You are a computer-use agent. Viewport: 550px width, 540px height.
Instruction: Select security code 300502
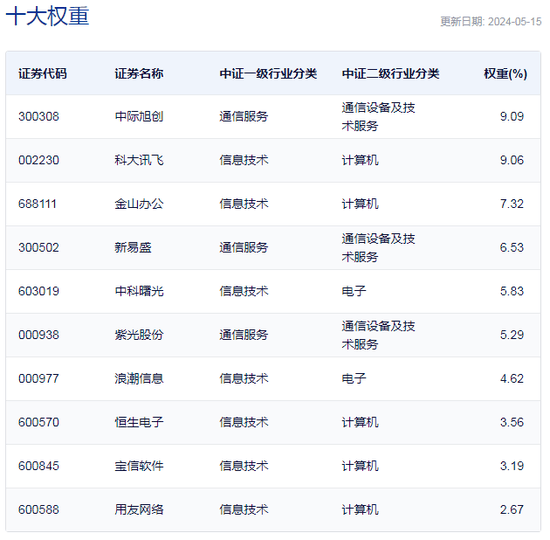(x=39, y=248)
